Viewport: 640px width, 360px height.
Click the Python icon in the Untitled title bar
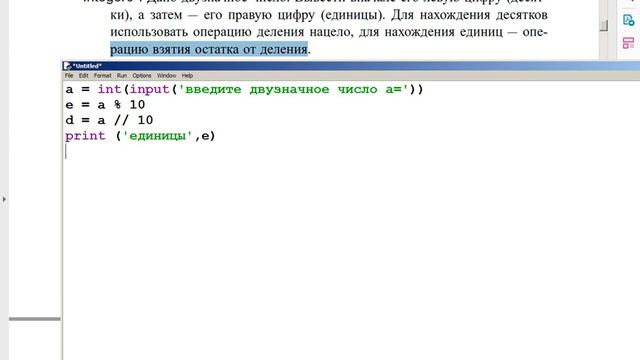67,66
